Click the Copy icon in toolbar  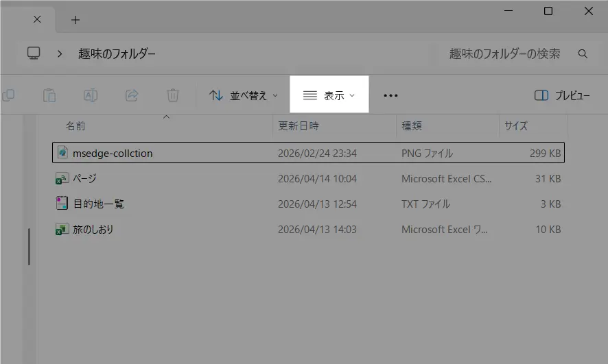9,95
